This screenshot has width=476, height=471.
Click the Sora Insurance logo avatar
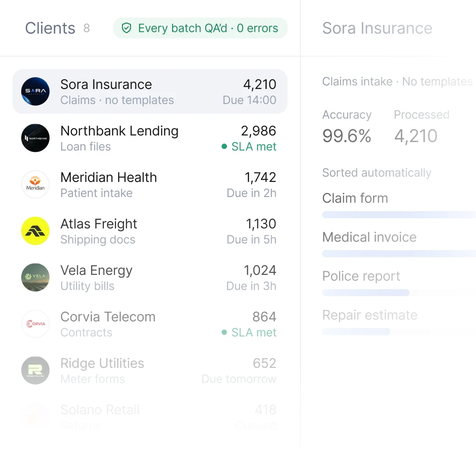click(35, 91)
